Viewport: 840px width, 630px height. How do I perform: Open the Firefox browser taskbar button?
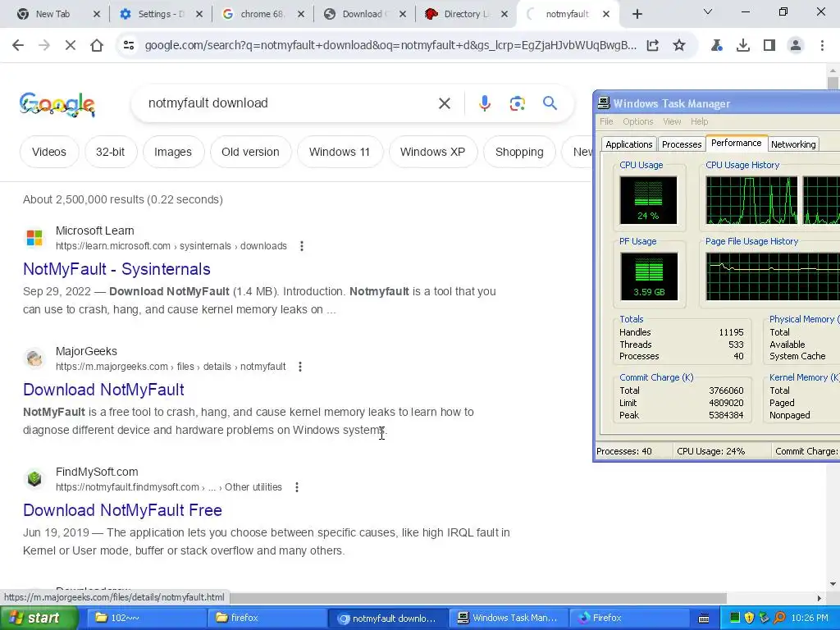click(628, 618)
